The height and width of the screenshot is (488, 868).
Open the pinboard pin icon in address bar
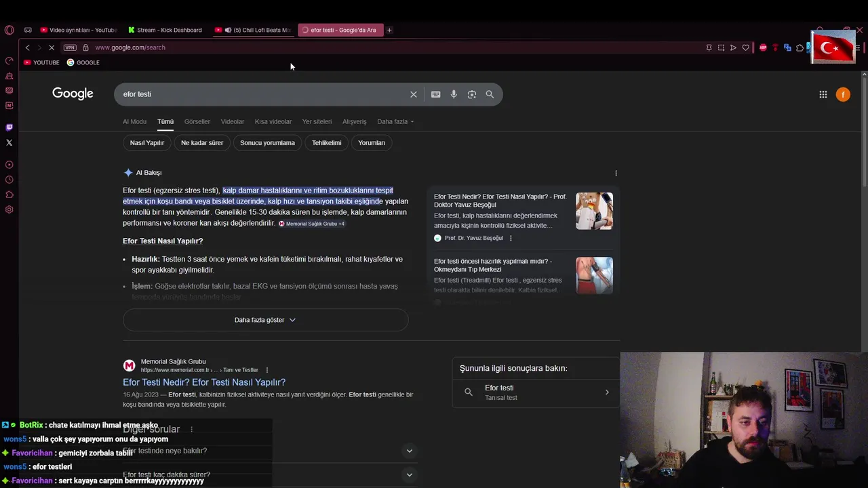(x=709, y=47)
